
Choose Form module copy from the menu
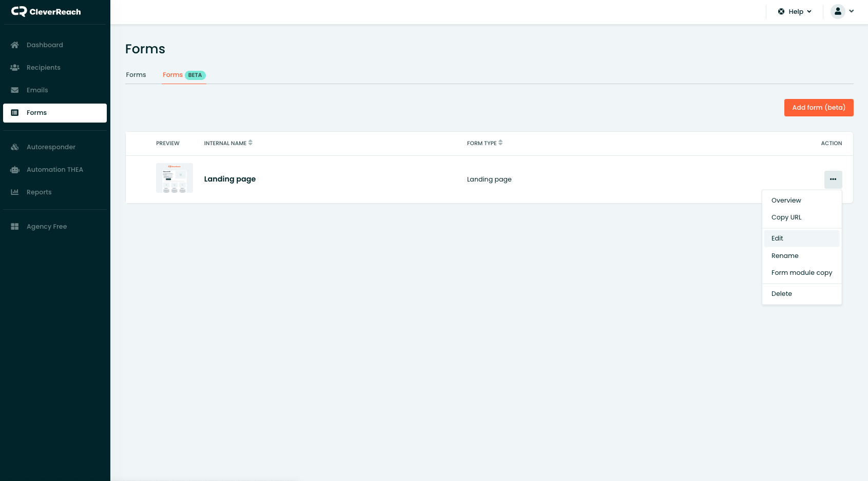pos(802,273)
